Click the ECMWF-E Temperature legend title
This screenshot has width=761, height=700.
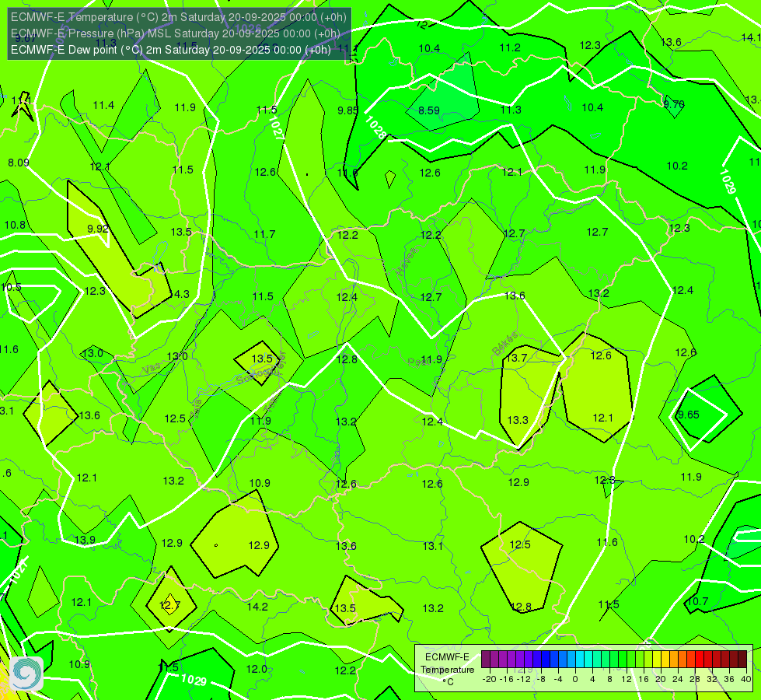coord(447,663)
